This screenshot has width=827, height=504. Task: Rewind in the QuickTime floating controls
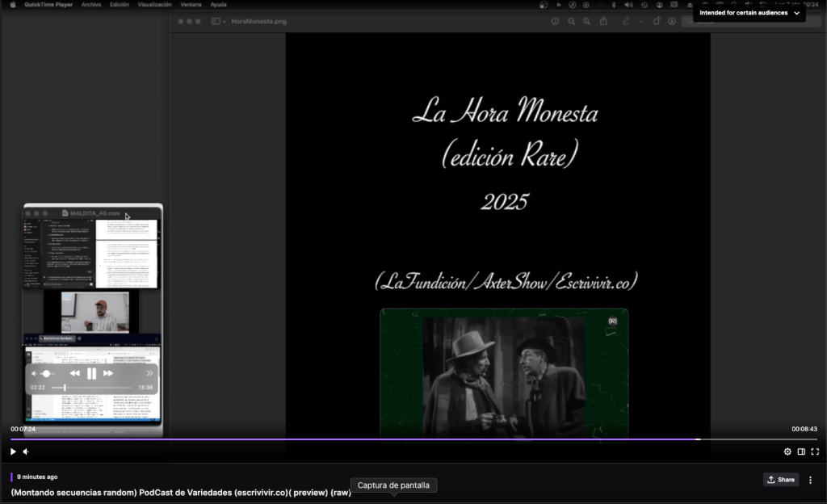pyautogui.click(x=74, y=373)
